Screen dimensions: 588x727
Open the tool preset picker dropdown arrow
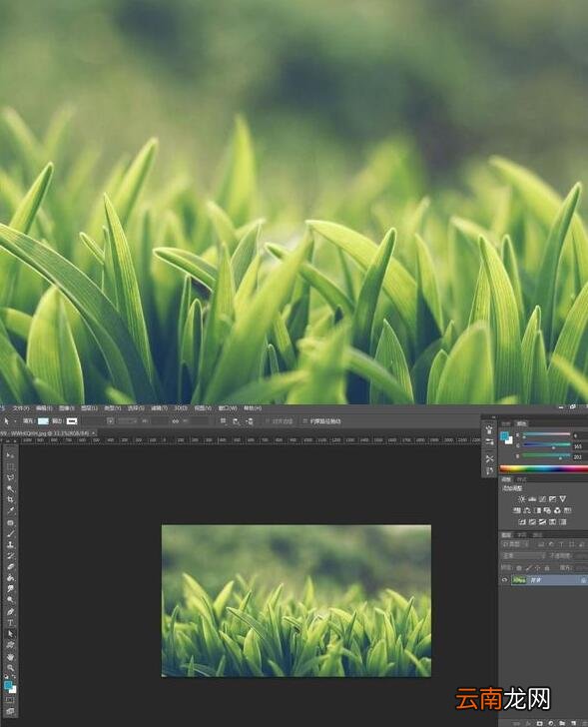point(15,421)
